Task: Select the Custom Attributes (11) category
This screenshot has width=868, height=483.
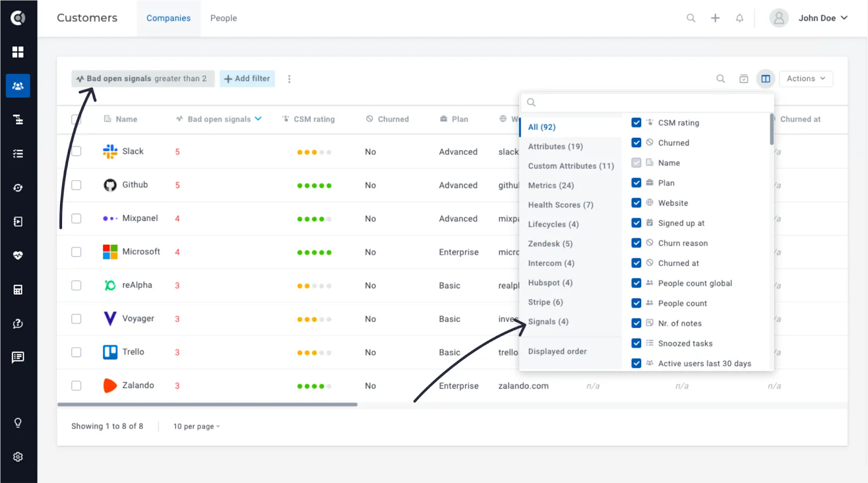Action: click(571, 166)
